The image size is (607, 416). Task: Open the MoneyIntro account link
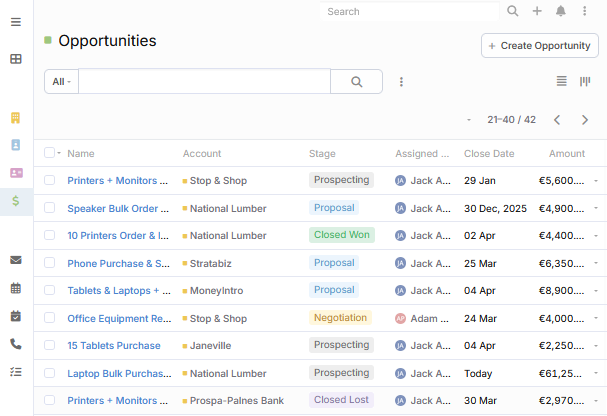[x=216, y=291]
